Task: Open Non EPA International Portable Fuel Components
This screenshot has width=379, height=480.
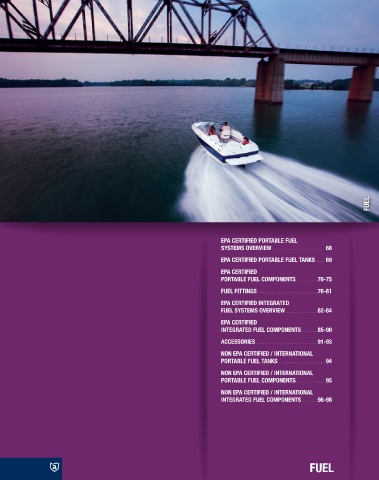Action: tap(276, 377)
